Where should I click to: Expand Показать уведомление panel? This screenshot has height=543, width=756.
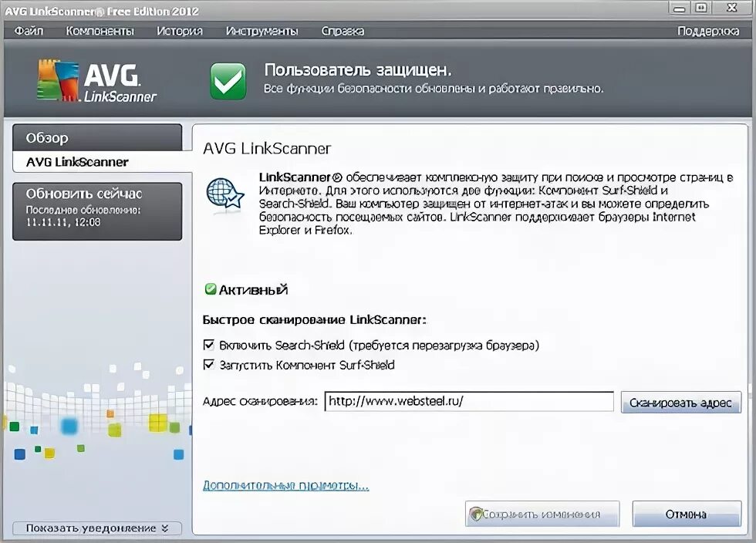[97, 528]
